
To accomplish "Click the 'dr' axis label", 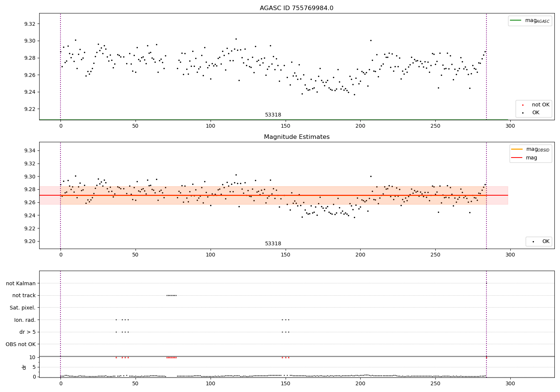I will (x=24, y=367).
